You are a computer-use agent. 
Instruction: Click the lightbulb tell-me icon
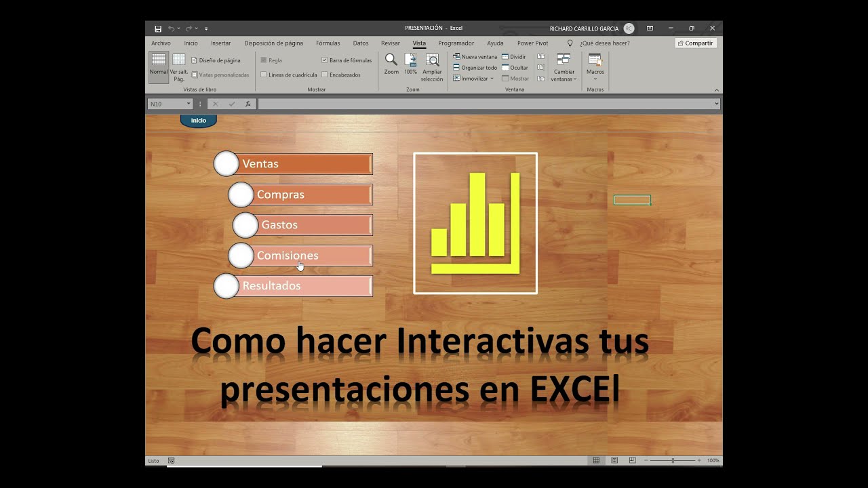(x=570, y=43)
